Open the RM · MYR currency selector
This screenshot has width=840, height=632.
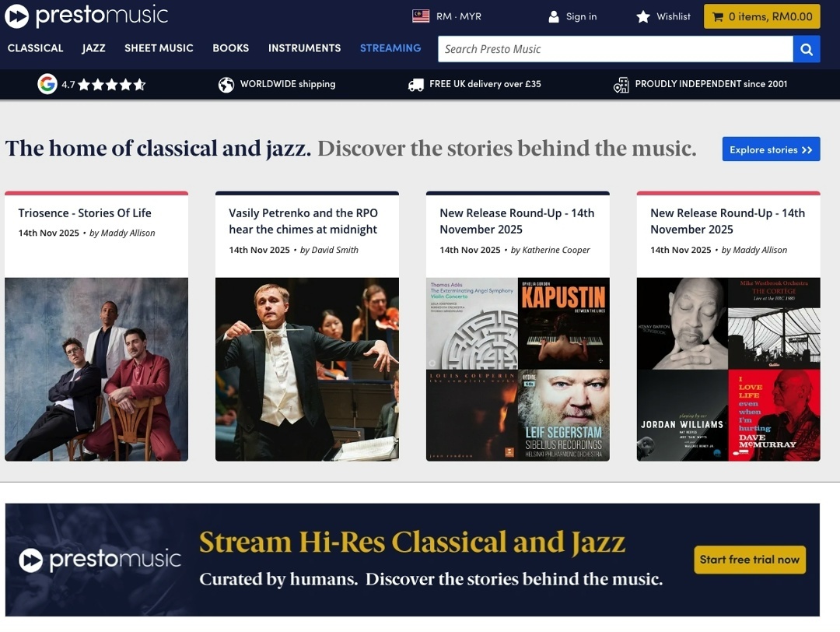coord(446,16)
